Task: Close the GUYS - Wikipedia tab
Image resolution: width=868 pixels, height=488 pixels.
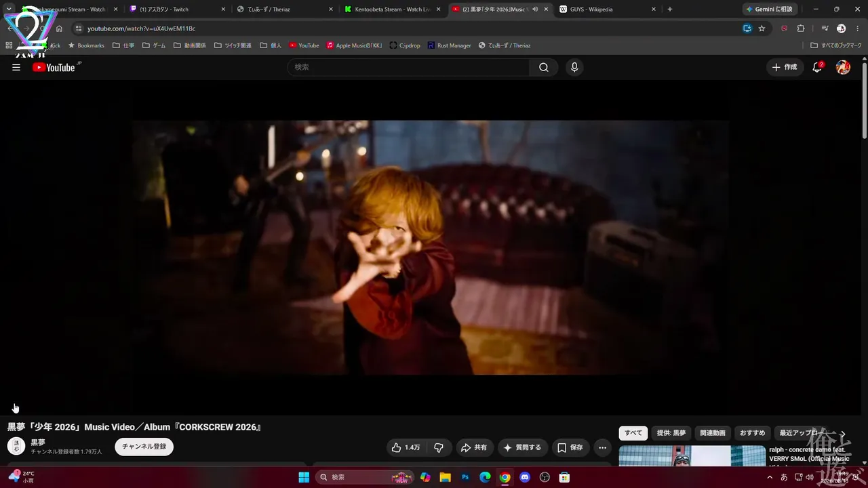Action: [654, 9]
